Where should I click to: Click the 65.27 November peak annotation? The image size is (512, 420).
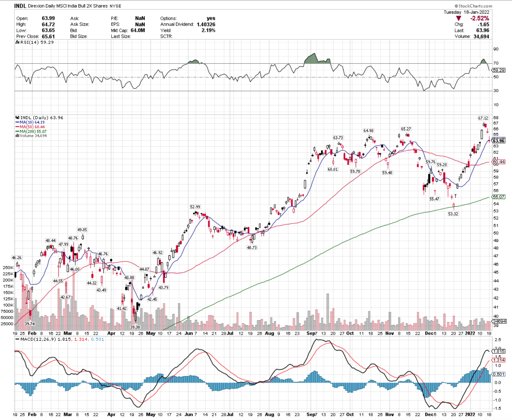tap(406, 129)
